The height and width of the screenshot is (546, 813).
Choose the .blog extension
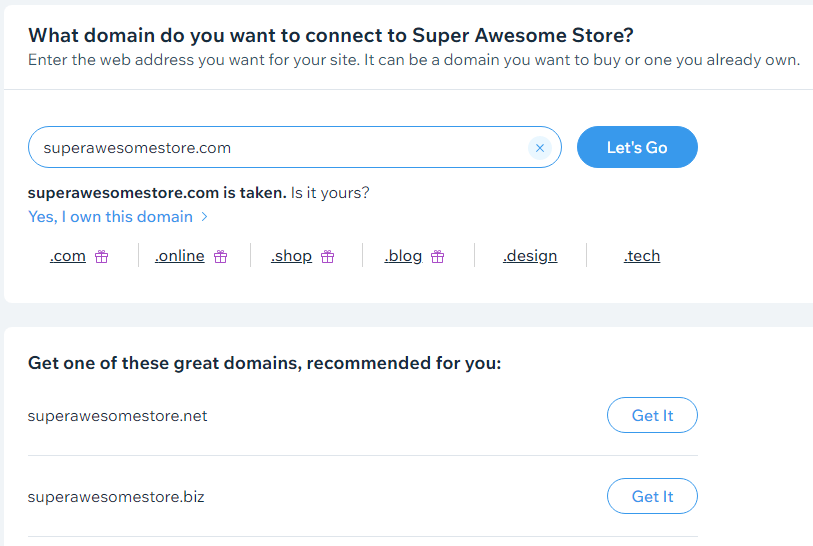(x=403, y=256)
